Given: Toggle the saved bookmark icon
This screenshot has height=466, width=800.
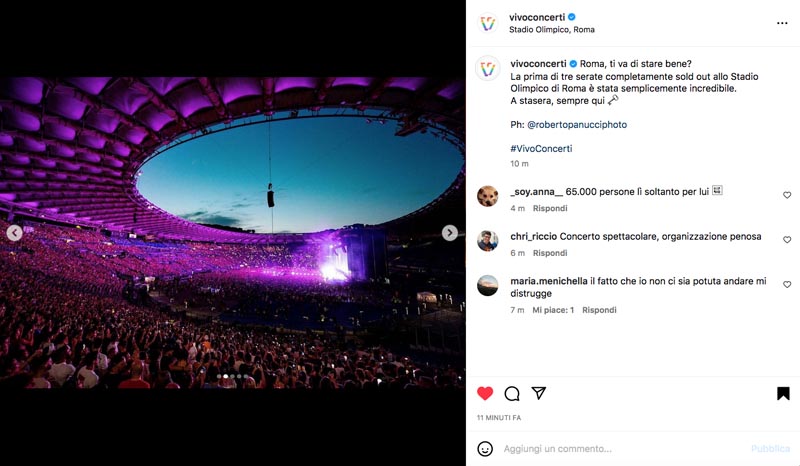Looking at the screenshot, I should (783, 393).
